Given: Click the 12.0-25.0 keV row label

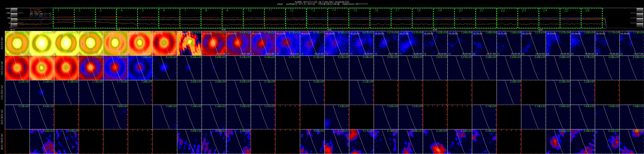Looking at the screenshot, I should coord(2,92).
